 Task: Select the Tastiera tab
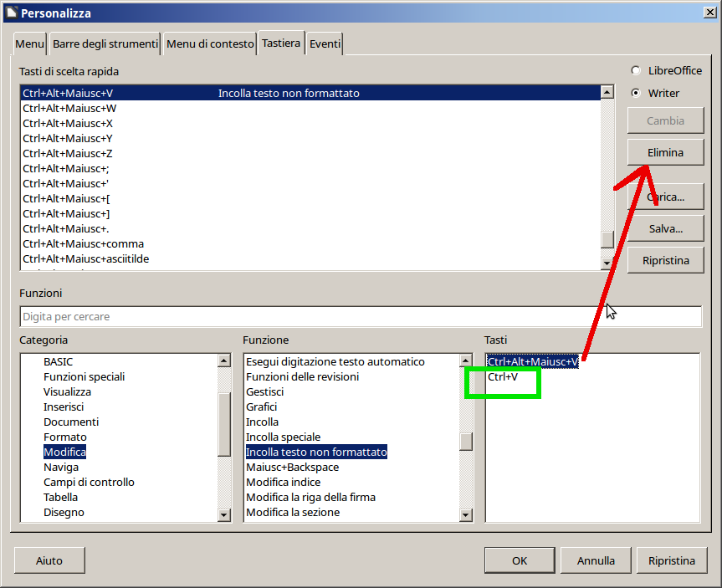point(281,43)
